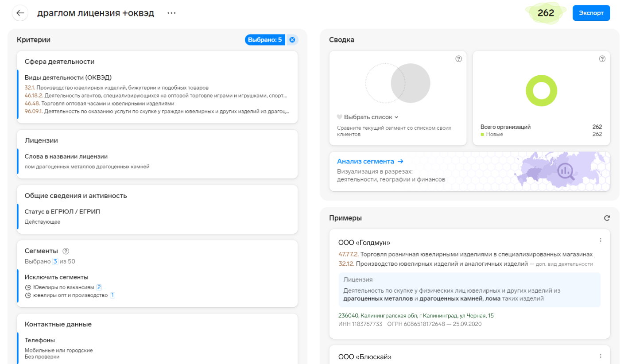Click the ООО «Голдмун» company name

coord(364,242)
